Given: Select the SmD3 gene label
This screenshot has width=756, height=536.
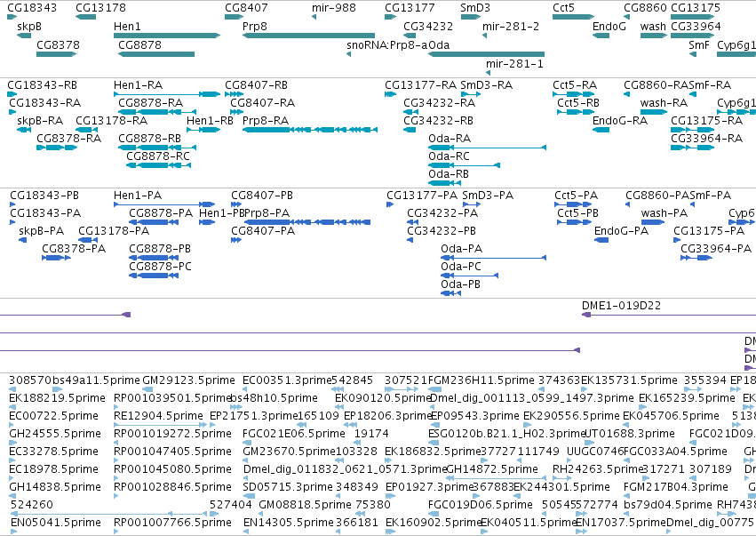Looking at the screenshot, I should pyautogui.click(x=475, y=8).
